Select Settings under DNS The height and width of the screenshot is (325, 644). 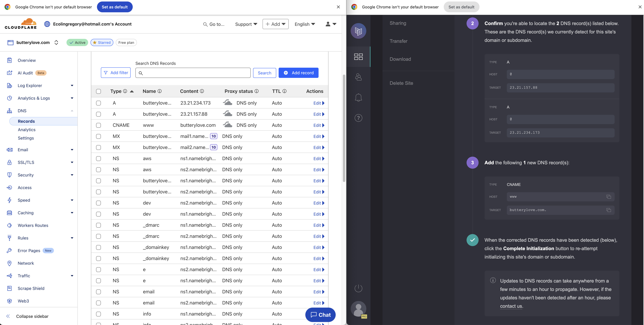pyautogui.click(x=26, y=138)
